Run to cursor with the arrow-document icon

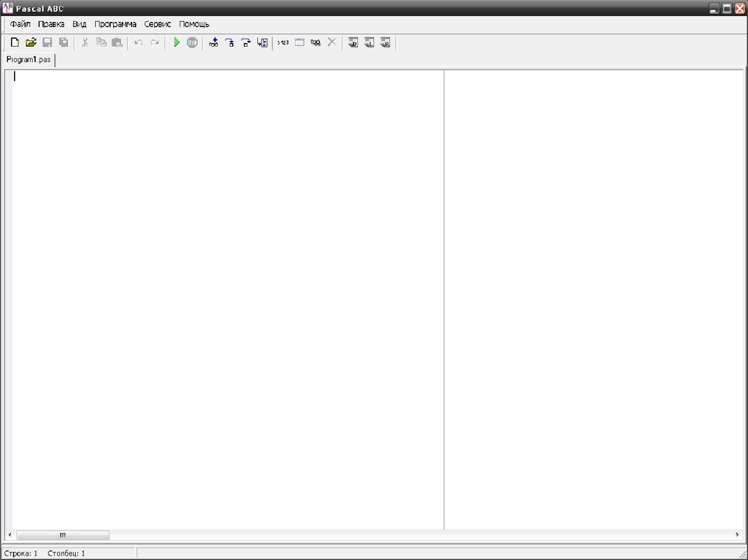[x=262, y=42]
